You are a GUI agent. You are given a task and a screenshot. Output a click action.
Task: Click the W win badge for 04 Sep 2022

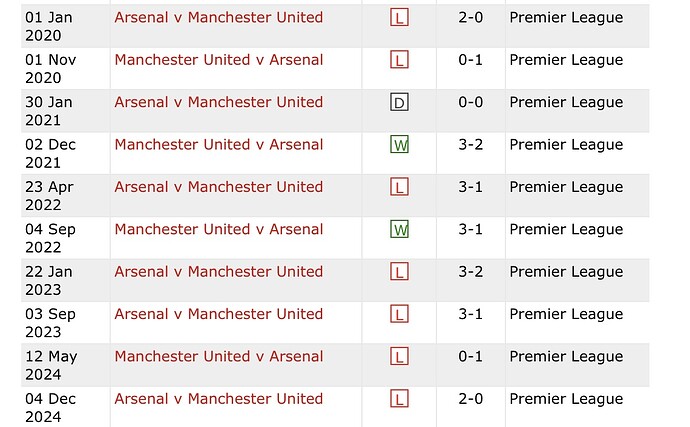pos(399,229)
